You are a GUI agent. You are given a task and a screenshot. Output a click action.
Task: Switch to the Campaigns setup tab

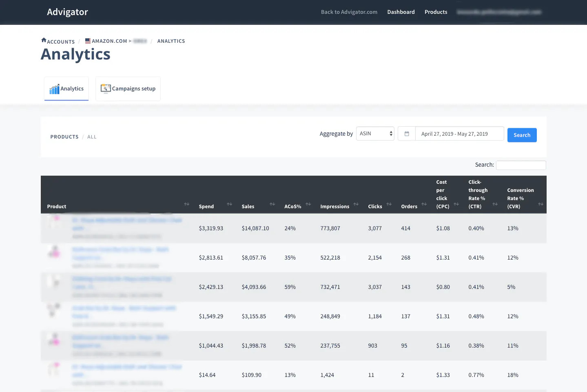[x=128, y=89]
